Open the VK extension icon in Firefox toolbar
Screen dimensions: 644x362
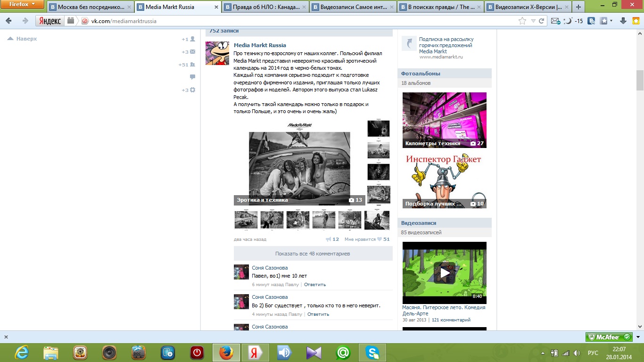[x=591, y=21]
